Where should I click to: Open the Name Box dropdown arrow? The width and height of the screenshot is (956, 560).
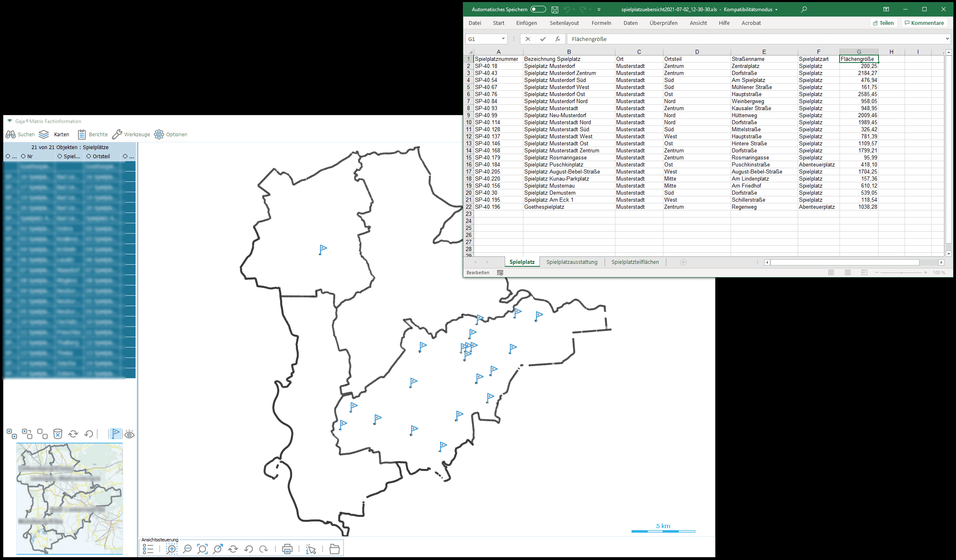point(503,39)
